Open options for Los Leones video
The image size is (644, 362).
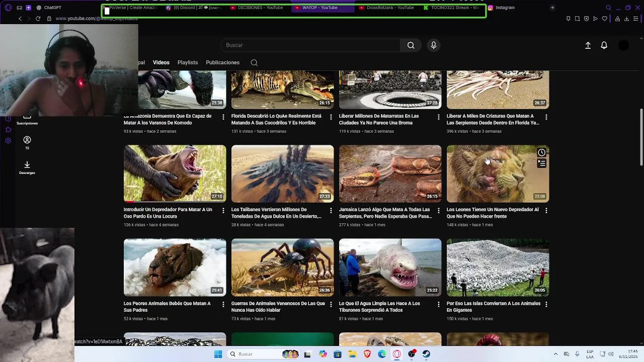point(546,210)
